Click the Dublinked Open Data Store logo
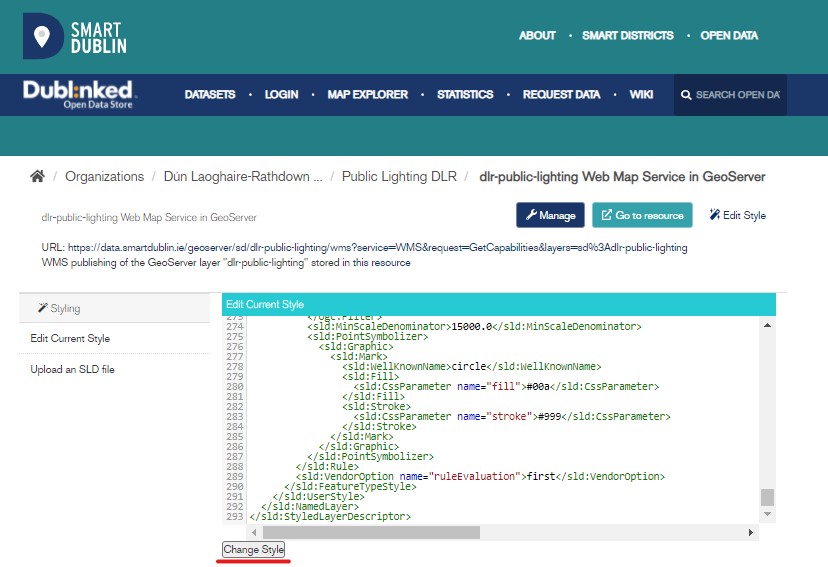This screenshot has height=567, width=828. point(79,94)
